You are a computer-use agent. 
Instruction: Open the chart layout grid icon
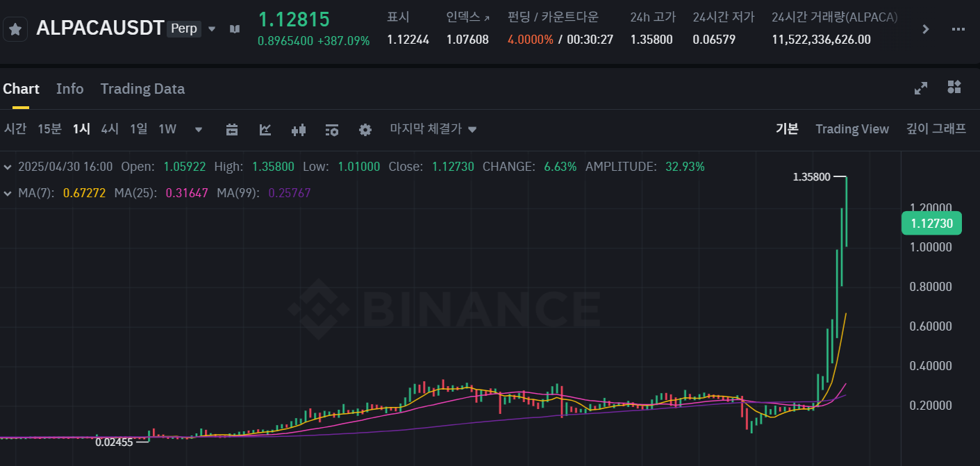pos(954,88)
